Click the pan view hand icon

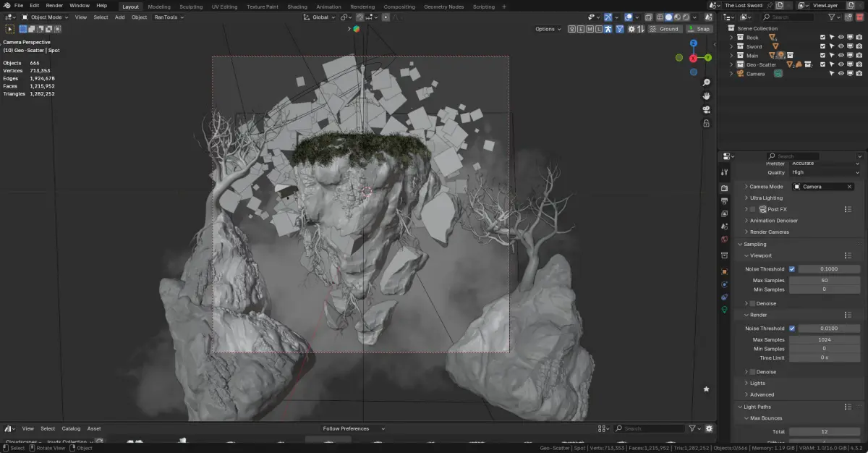(x=707, y=96)
